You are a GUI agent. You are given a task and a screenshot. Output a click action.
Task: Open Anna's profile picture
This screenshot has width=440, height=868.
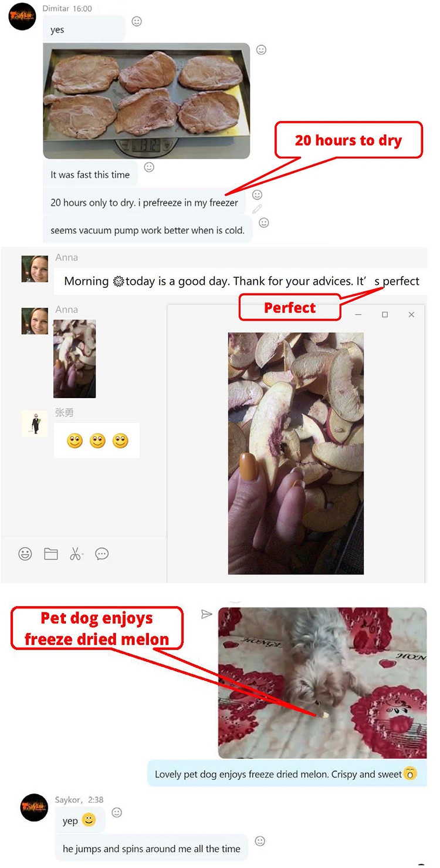(x=35, y=269)
